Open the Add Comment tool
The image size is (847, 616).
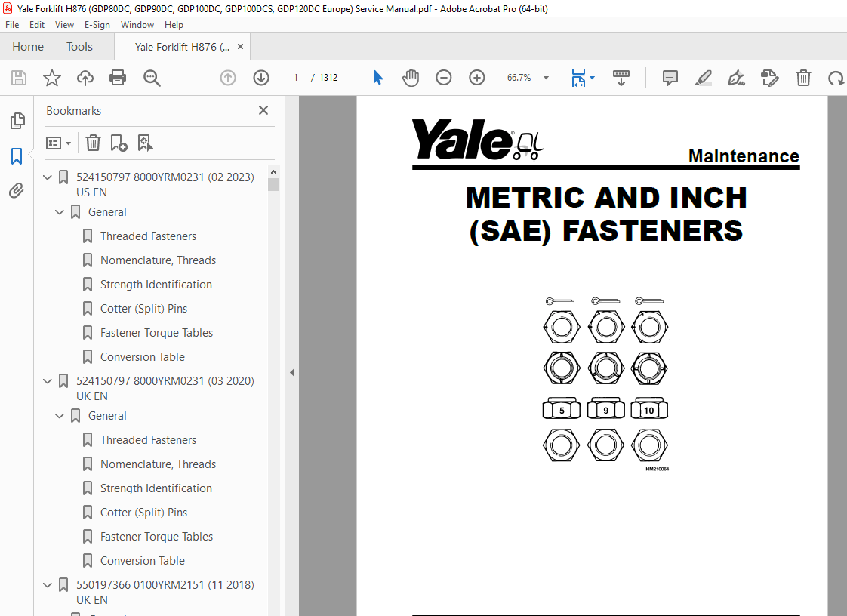pyautogui.click(x=670, y=78)
